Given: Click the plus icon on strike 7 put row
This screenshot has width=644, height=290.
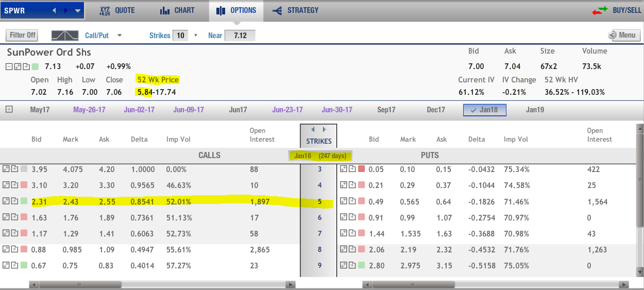Looking at the screenshot, I should 352,233.
